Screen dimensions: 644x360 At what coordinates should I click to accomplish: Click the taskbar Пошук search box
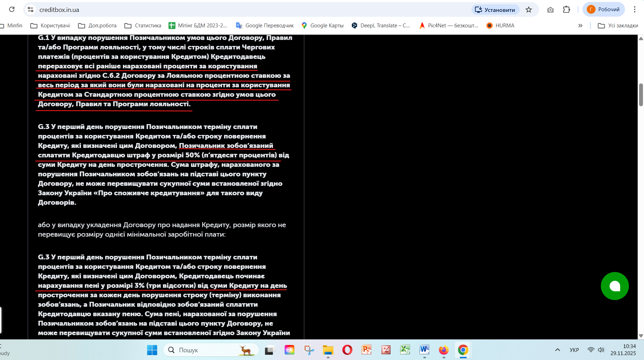211,350
